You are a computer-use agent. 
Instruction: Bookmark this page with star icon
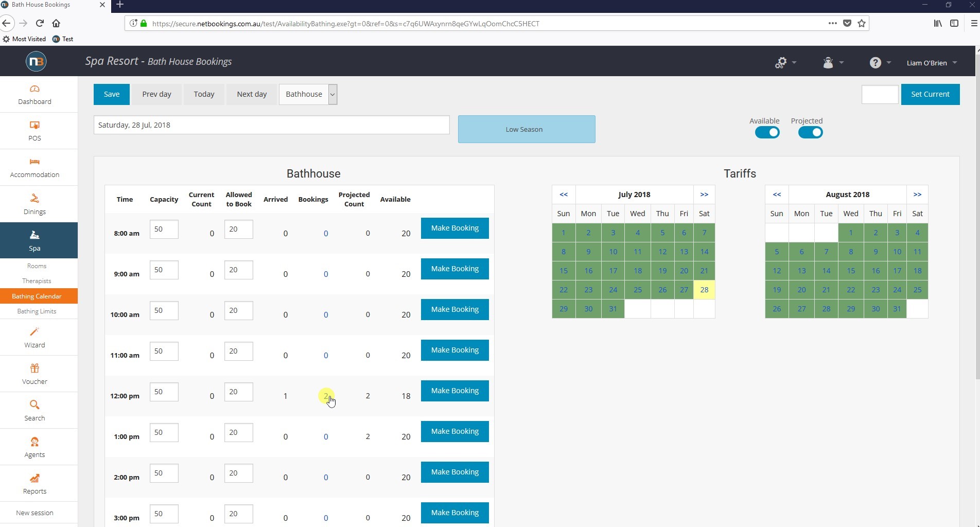pos(862,23)
